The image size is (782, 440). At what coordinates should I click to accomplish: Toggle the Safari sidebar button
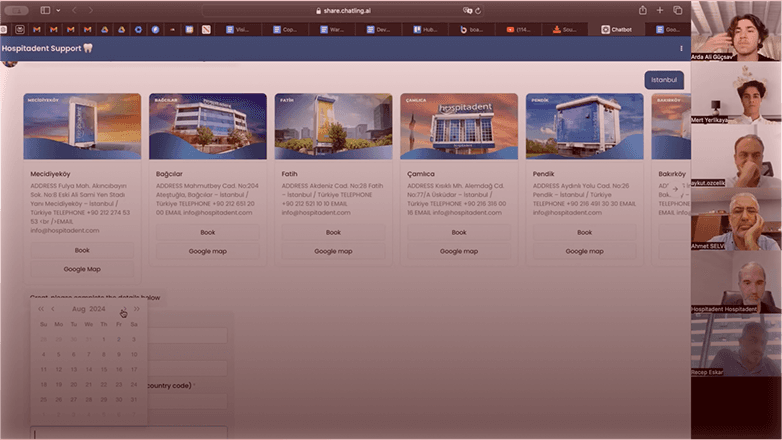pos(45,10)
